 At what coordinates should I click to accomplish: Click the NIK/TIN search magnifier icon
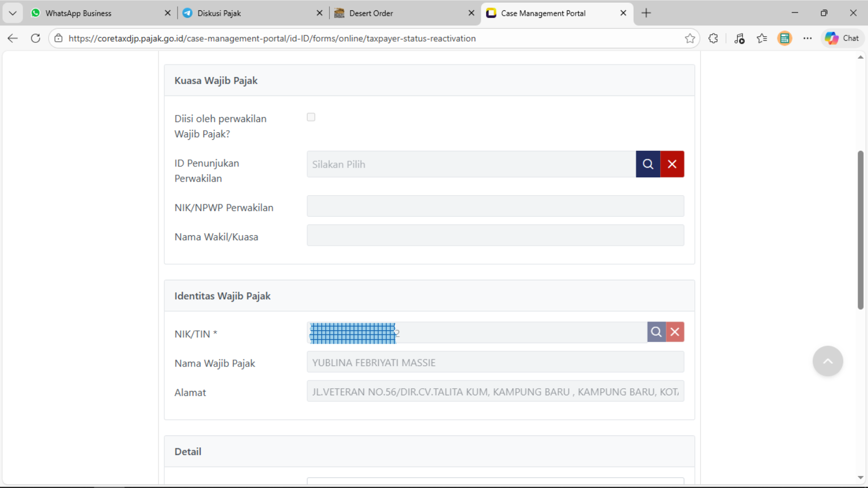pos(656,332)
